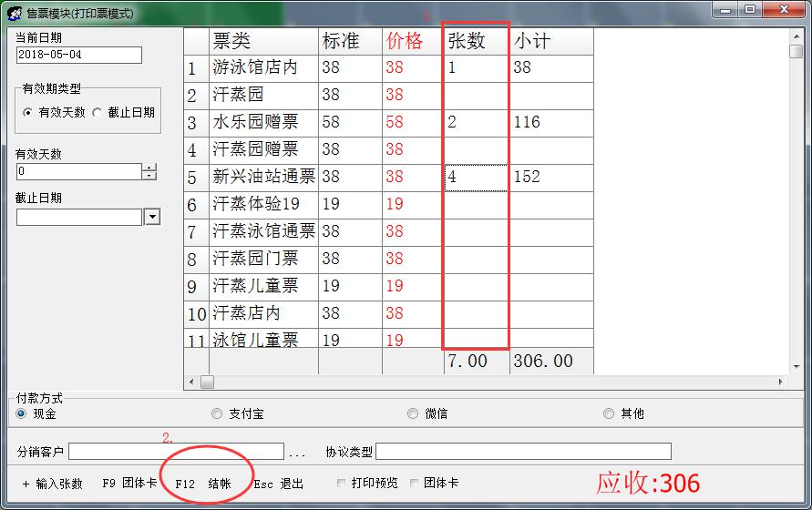Click the 张数 column header
Screen dimensions: 812x510
476,41
